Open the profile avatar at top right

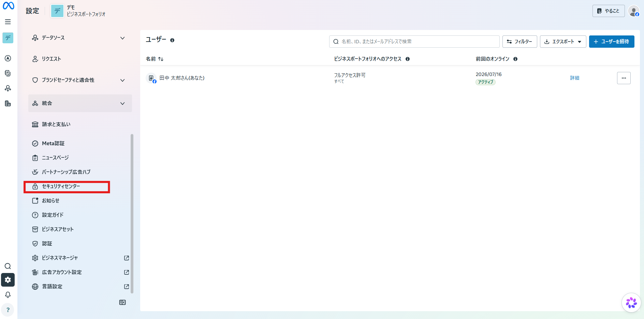pos(634,11)
